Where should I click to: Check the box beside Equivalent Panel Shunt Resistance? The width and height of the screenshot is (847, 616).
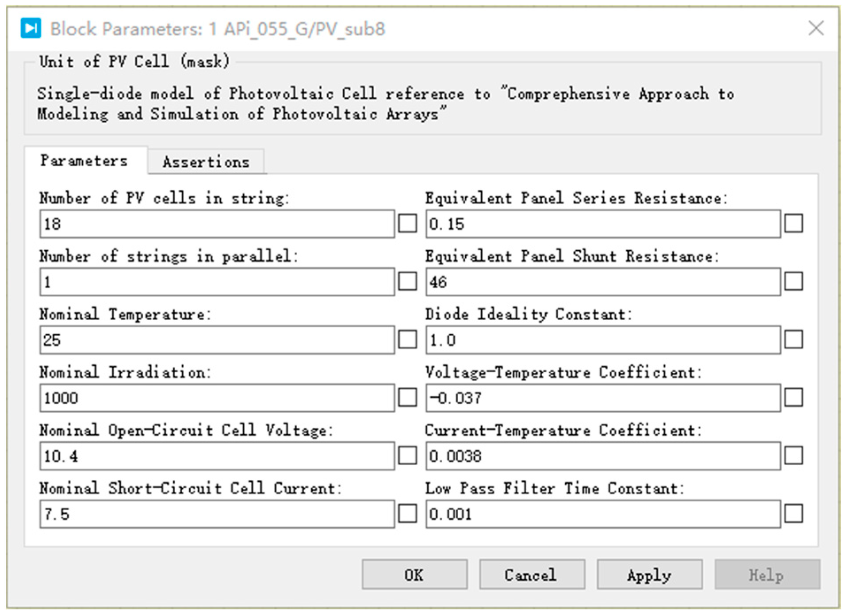point(793,282)
